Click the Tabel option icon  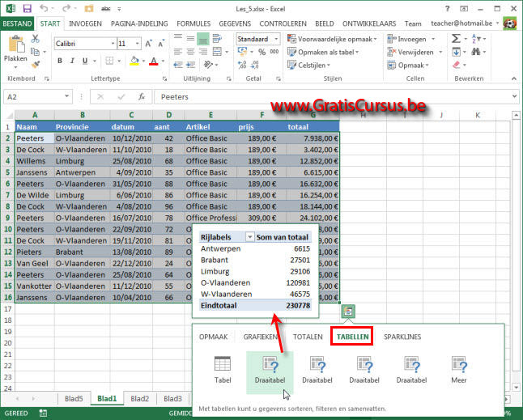(x=223, y=369)
